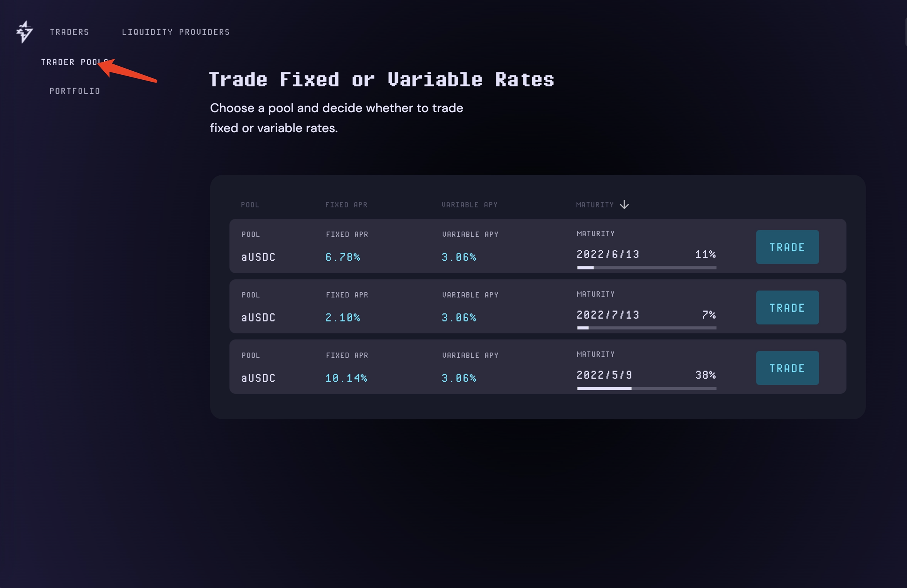Click the Pool column header
The width and height of the screenshot is (907, 588).
[250, 205]
